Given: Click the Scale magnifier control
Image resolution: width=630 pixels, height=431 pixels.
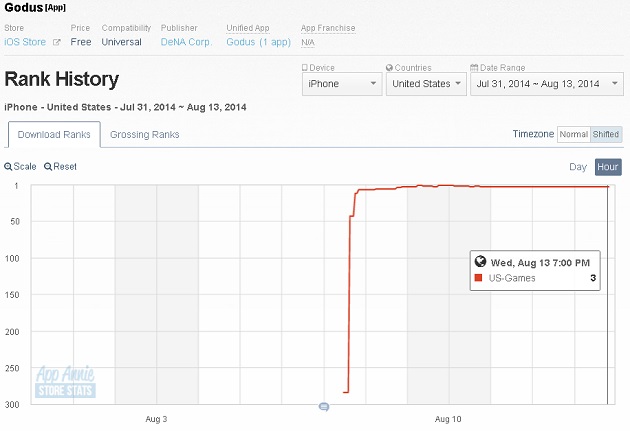Looking at the screenshot, I should click(20, 166).
